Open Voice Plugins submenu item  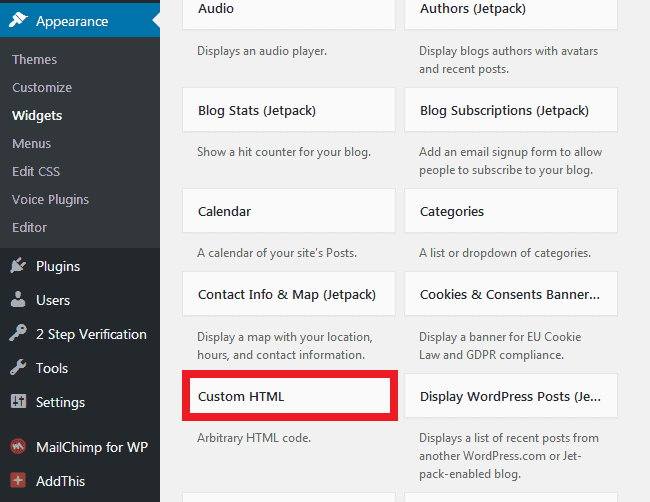coord(50,199)
